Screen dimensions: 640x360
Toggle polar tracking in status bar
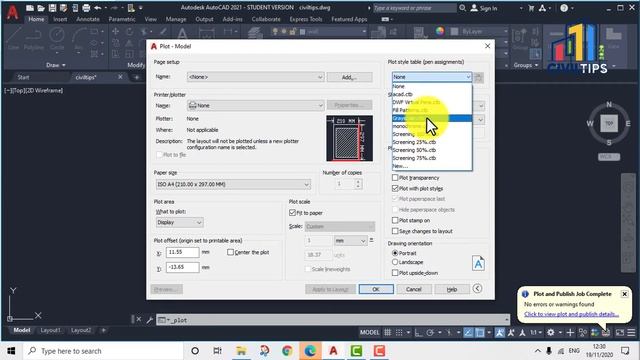pyautogui.click(x=430, y=333)
